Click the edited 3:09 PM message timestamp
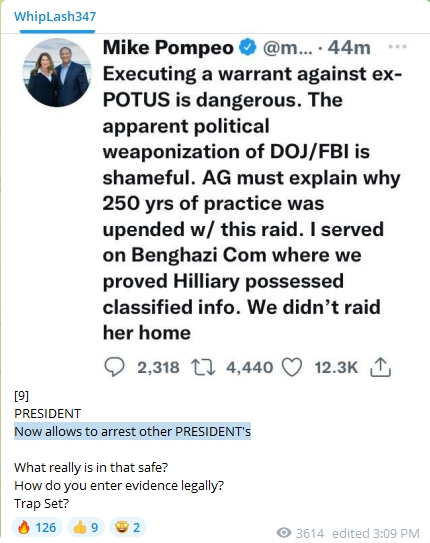The height and width of the screenshot is (543, 430). point(376,533)
